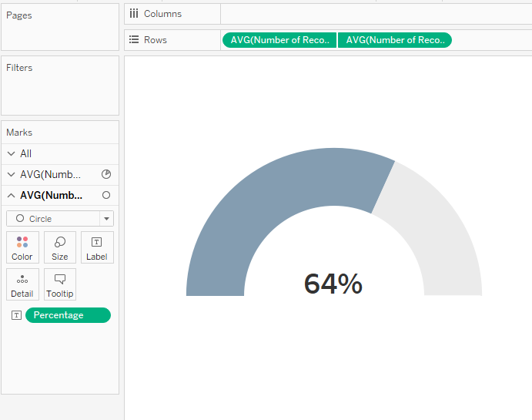Viewport: 532px width, 420px height.
Task: Click the Columns shelf label
Action: (163, 14)
